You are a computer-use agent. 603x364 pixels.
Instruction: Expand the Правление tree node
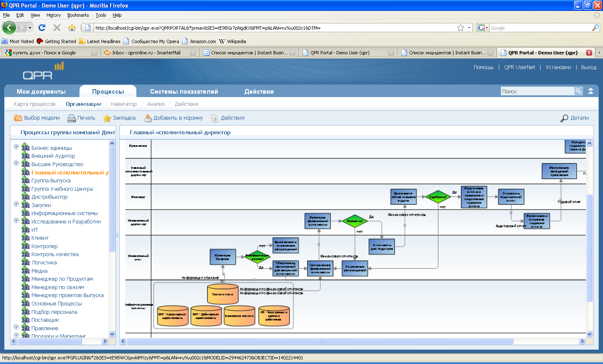16,327
